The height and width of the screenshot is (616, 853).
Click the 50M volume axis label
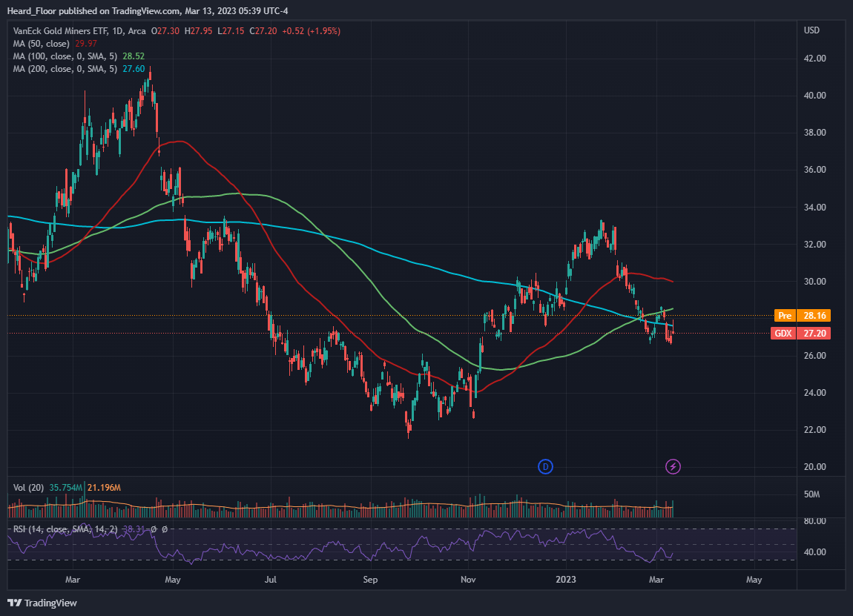(x=811, y=494)
